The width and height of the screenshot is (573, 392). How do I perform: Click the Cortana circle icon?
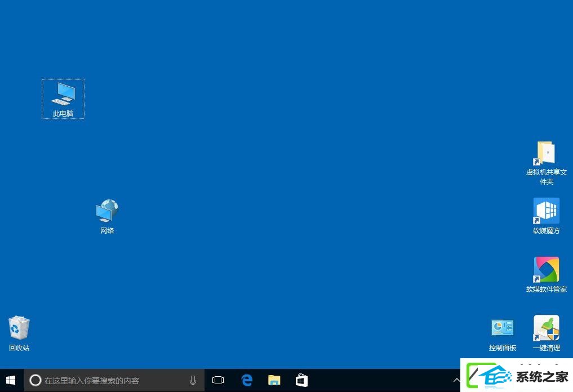(x=35, y=380)
